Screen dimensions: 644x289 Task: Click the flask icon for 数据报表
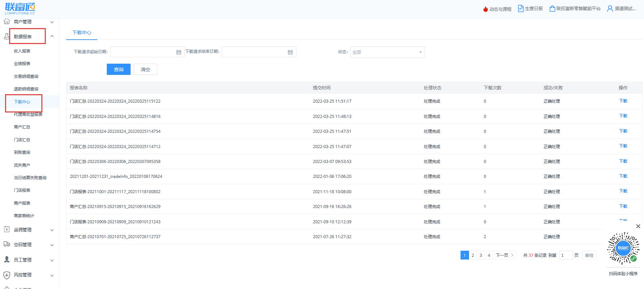click(x=6, y=36)
